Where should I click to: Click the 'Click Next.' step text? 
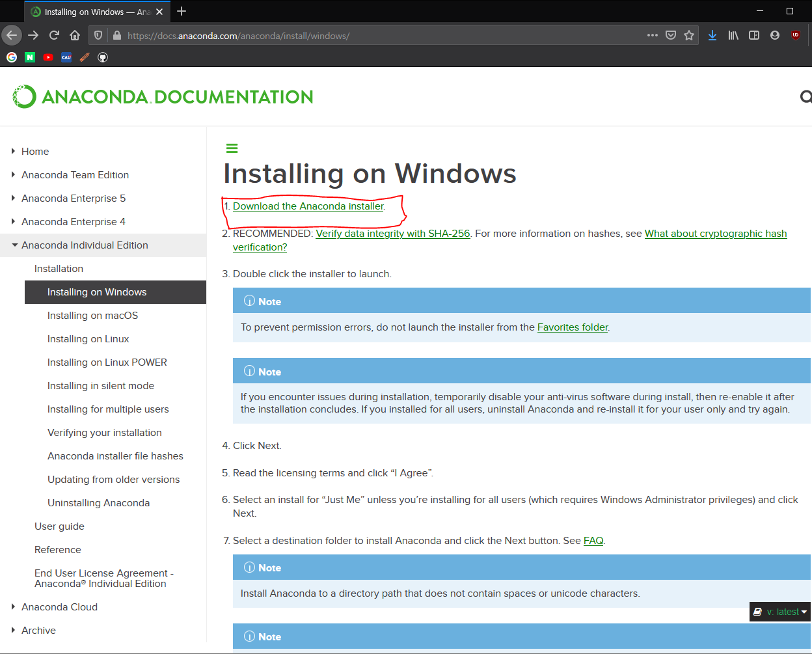point(257,445)
